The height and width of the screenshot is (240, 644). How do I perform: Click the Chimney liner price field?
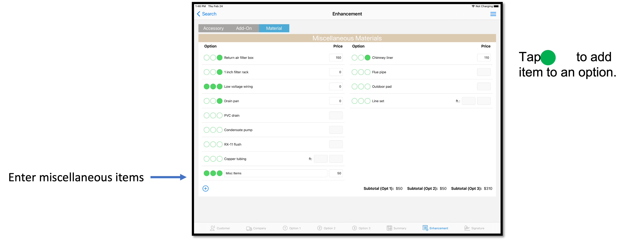[484, 58]
